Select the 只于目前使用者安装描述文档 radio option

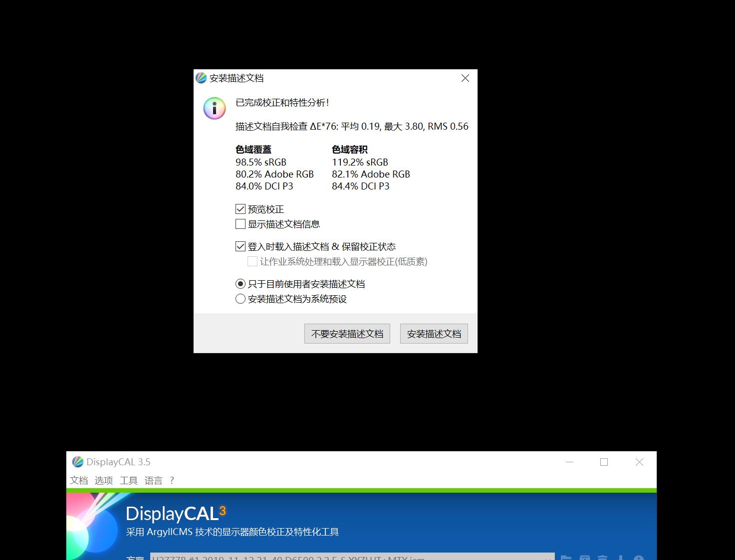(x=241, y=284)
